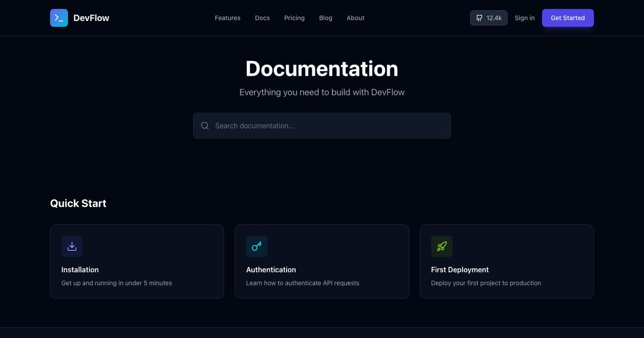Focus the Search documentation field

(322, 126)
